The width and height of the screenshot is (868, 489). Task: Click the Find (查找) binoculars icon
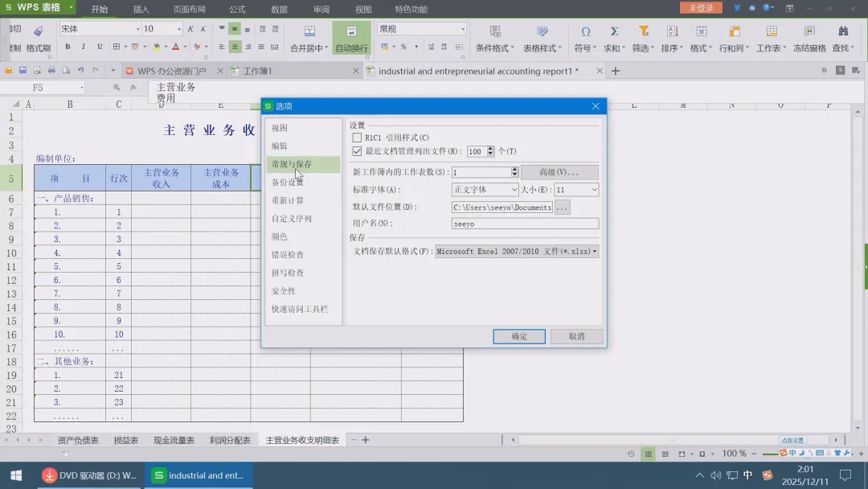pos(843,31)
